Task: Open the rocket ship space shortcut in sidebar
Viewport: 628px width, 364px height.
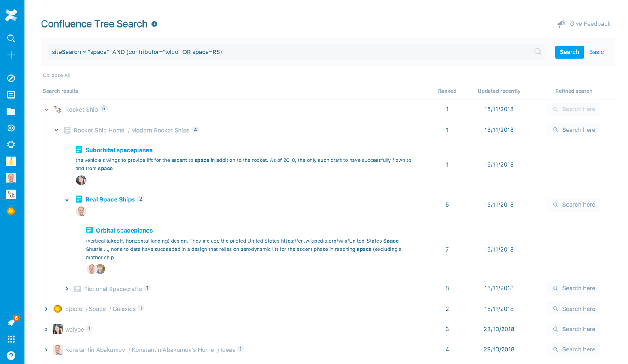Action: (11, 195)
